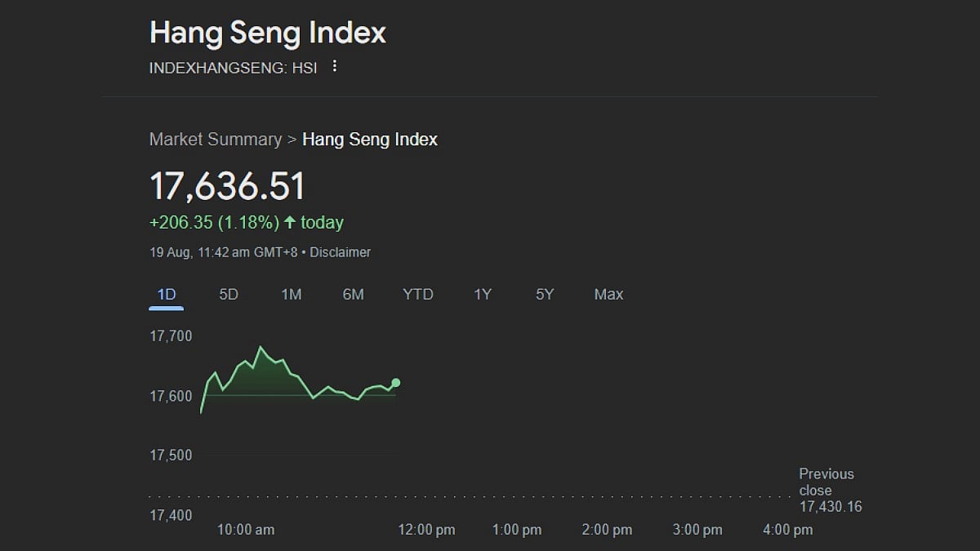
Task: Click the green up arrow next to today
Action: click(x=289, y=223)
